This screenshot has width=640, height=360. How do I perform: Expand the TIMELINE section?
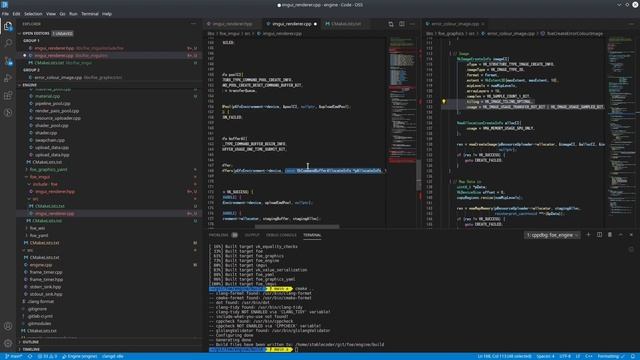click(x=31, y=349)
